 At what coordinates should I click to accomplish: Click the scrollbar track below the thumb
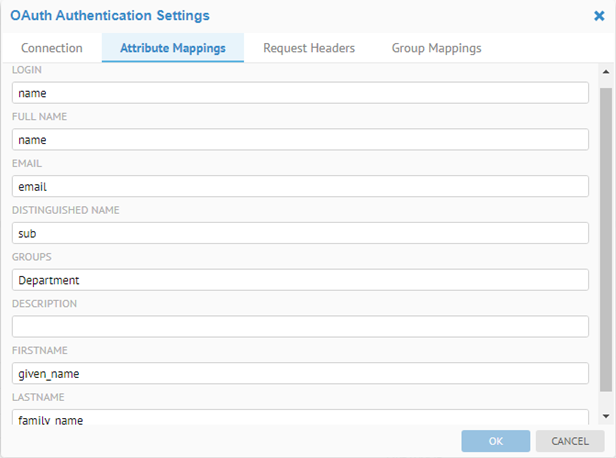click(605, 399)
